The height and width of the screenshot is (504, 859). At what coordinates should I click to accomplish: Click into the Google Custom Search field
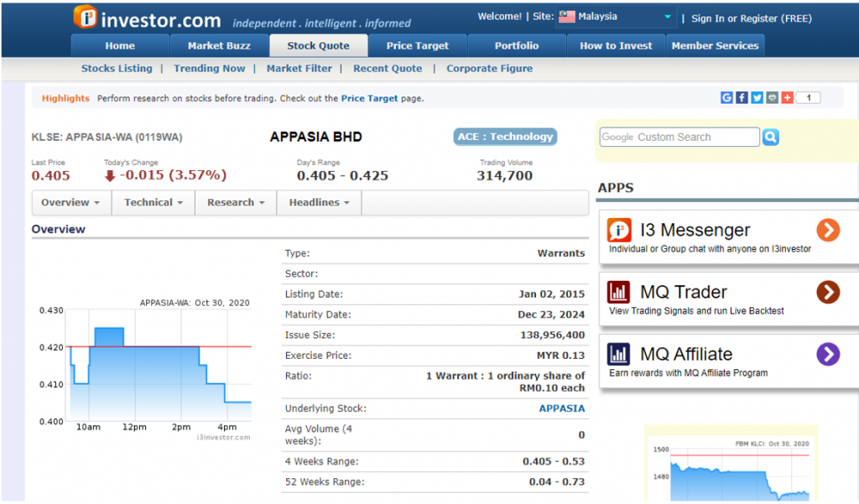tap(679, 138)
